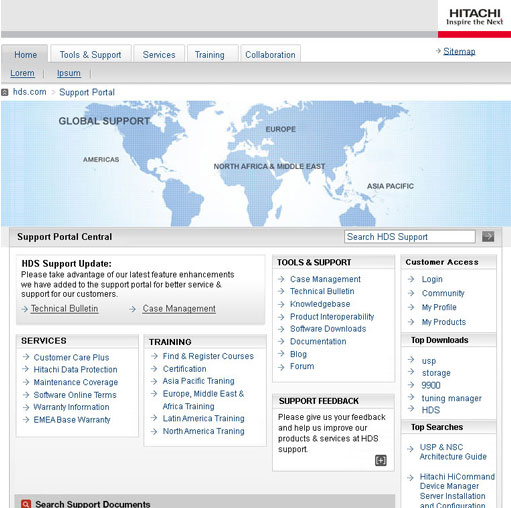Open Technical Bulletin under Tools & Support
This screenshot has width=511, height=508.
(x=322, y=291)
